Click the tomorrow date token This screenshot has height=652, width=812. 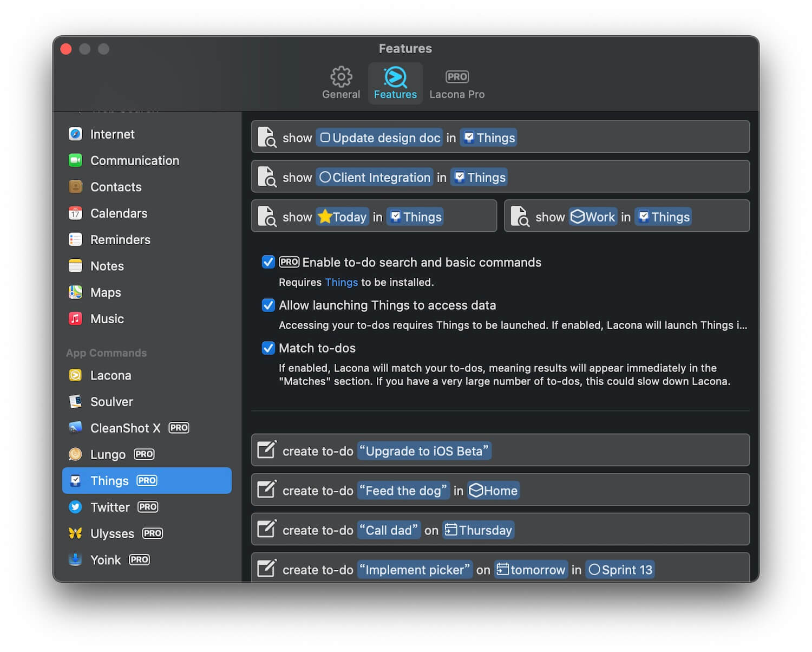[531, 570]
